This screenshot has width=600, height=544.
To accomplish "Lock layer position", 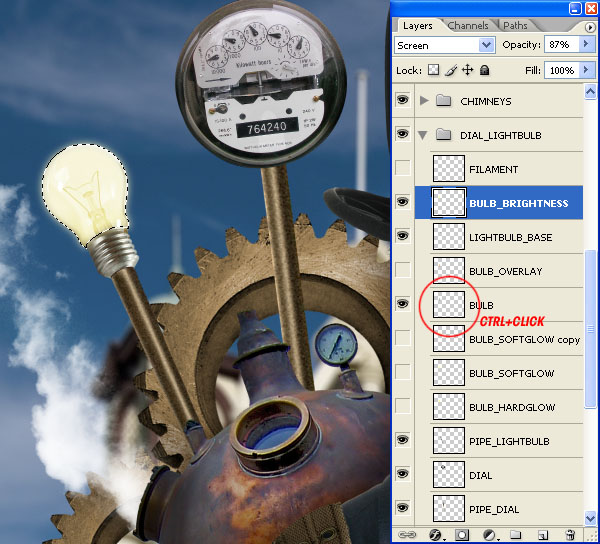I will [x=468, y=70].
